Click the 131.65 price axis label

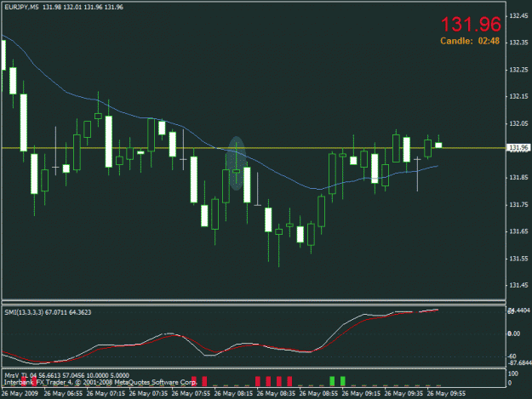tap(518, 231)
